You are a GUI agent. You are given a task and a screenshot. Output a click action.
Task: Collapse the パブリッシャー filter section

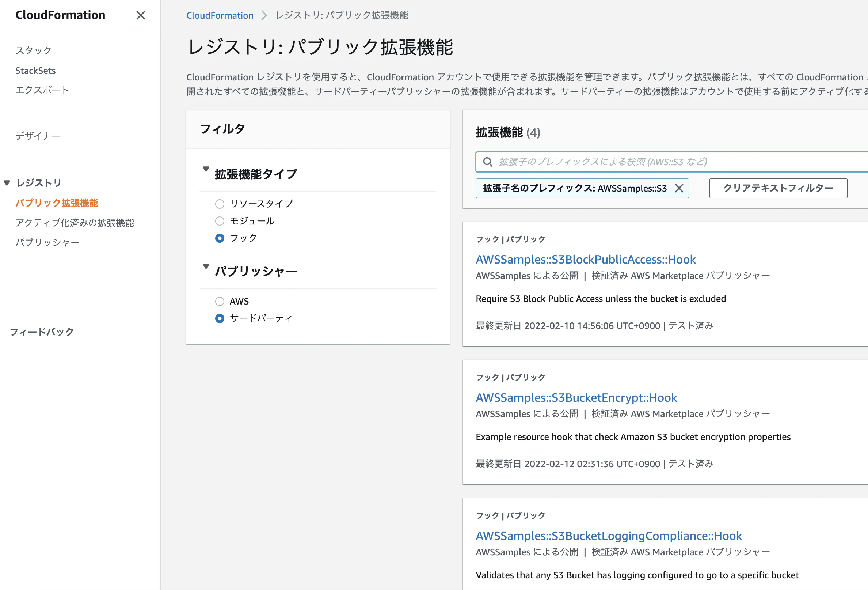pos(206,266)
